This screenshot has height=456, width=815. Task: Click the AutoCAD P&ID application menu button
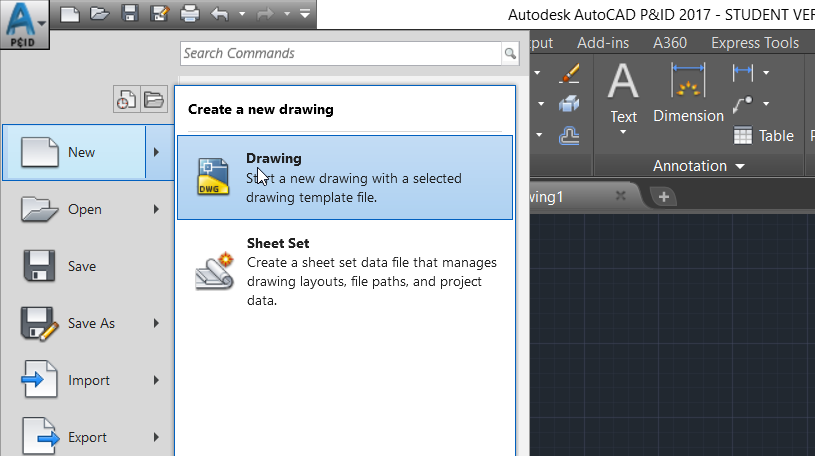pyautogui.click(x=24, y=24)
